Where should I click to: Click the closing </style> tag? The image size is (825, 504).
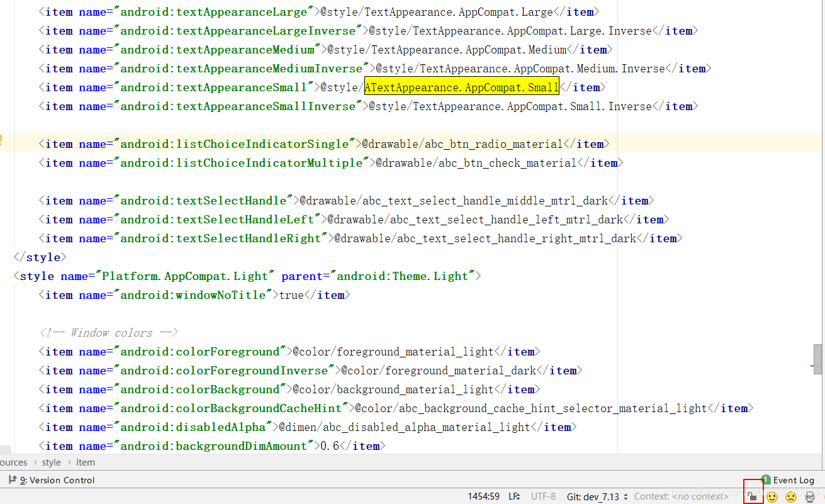click(x=40, y=257)
